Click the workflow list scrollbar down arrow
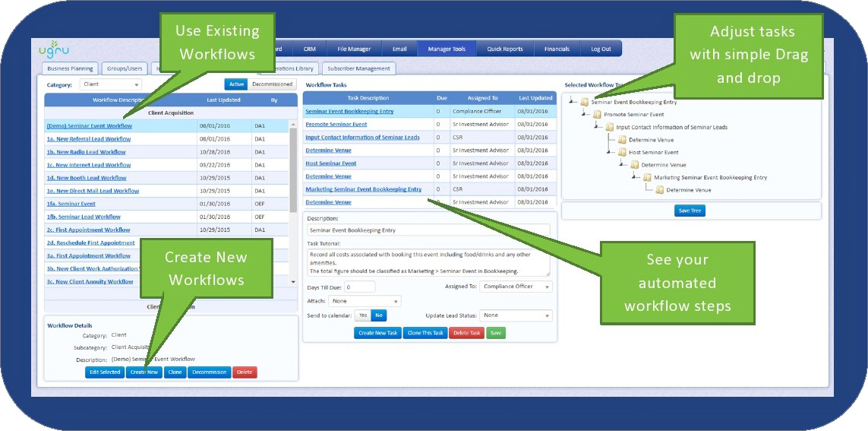 293,281
